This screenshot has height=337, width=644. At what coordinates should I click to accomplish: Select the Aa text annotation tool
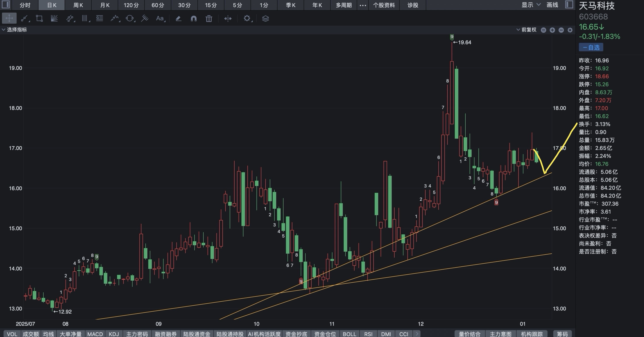click(160, 19)
